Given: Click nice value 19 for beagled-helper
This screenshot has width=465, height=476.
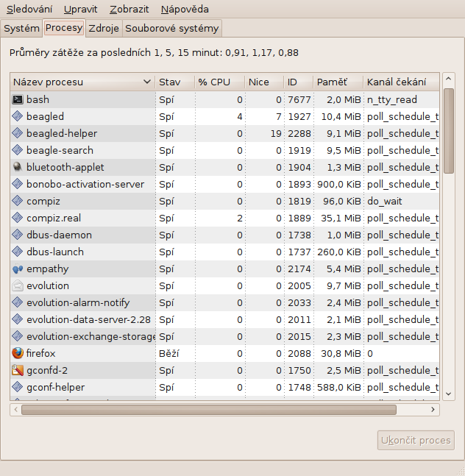Looking at the screenshot, I should (x=276, y=134).
